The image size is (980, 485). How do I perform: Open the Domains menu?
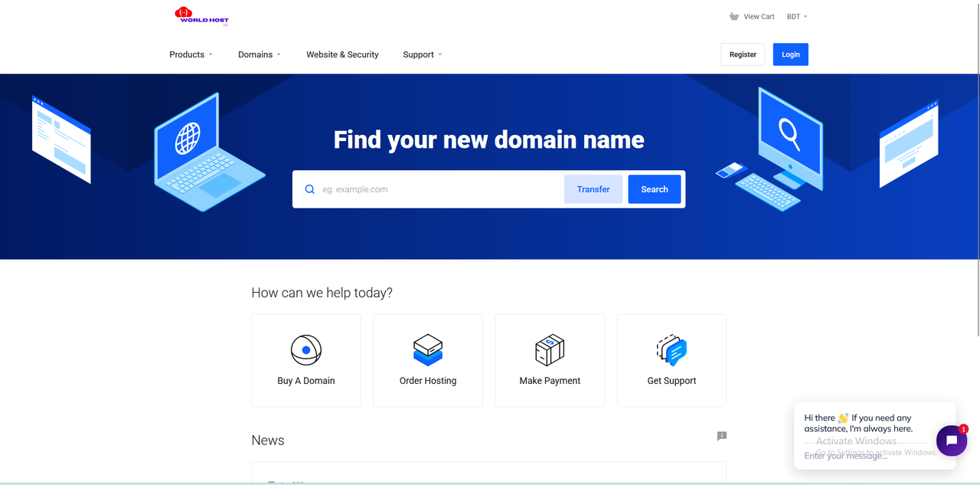coord(260,54)
